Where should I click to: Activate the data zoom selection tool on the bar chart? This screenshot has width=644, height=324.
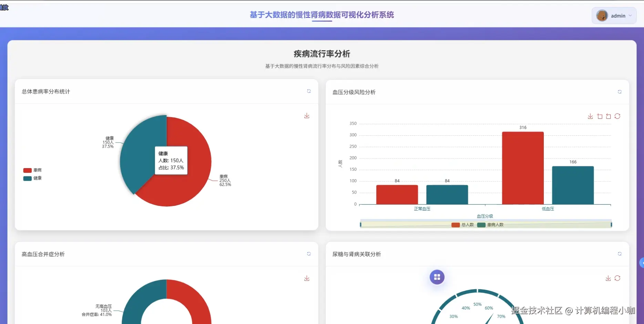599,116
